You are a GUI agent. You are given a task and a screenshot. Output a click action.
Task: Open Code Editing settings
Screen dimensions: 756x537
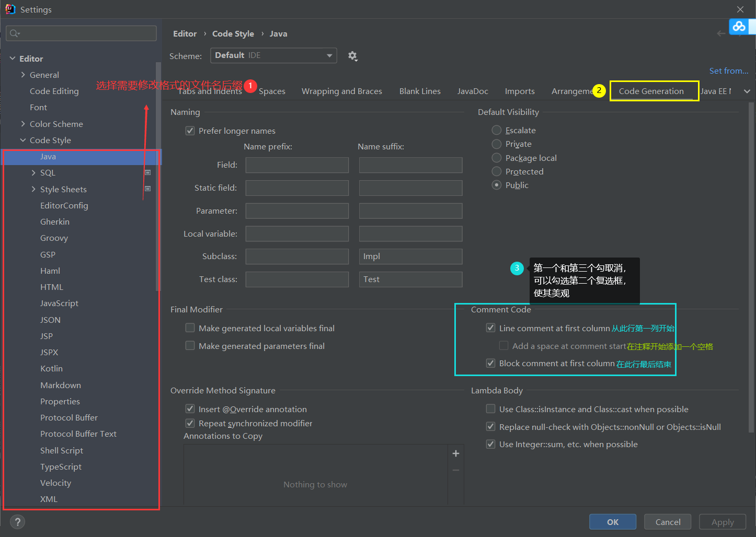click(x=54, y=91)
